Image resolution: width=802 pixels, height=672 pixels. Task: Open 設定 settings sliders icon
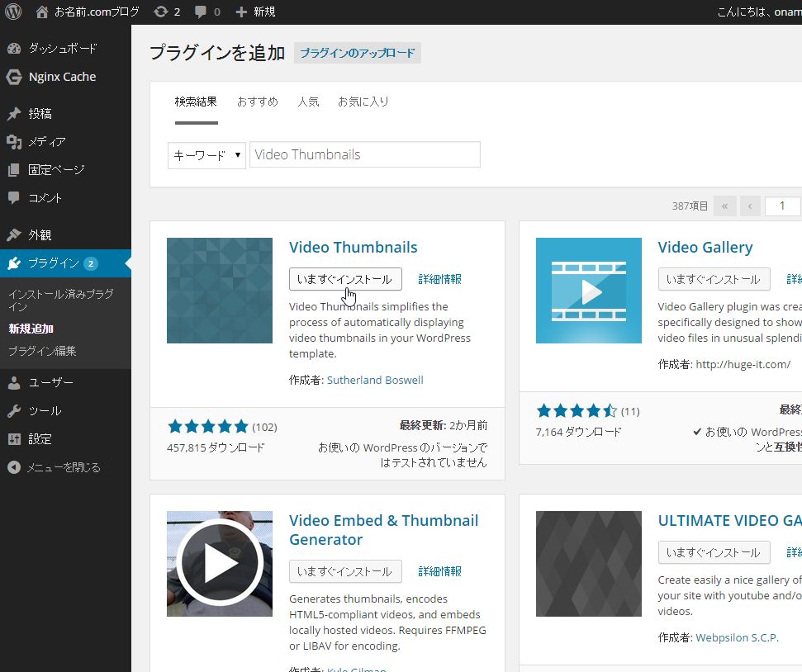(x=14, y=439)
